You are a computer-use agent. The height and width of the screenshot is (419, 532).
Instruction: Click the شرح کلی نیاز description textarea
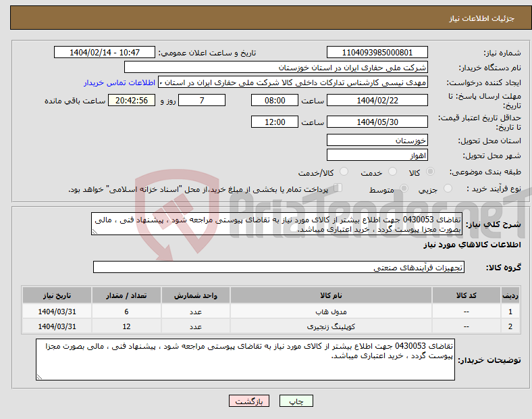pyautogui.click(x=277, y=224)
